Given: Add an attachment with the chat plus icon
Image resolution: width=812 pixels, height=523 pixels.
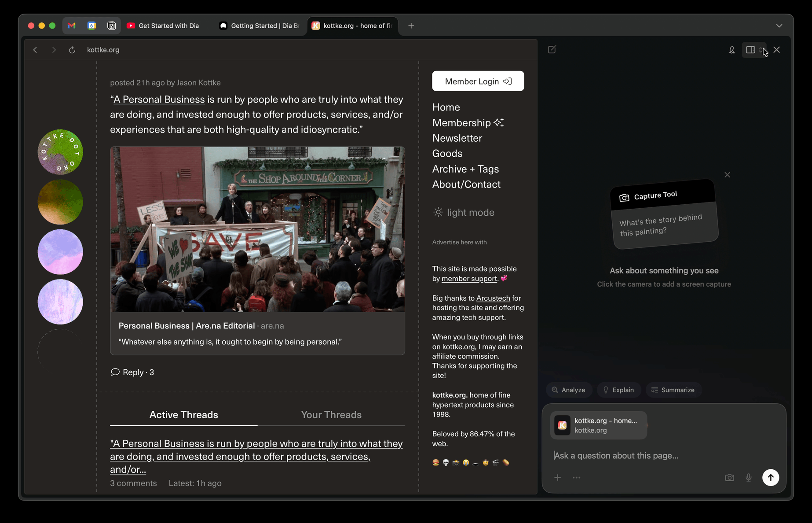Looking at the screenshot, I should tap(557, 478).
